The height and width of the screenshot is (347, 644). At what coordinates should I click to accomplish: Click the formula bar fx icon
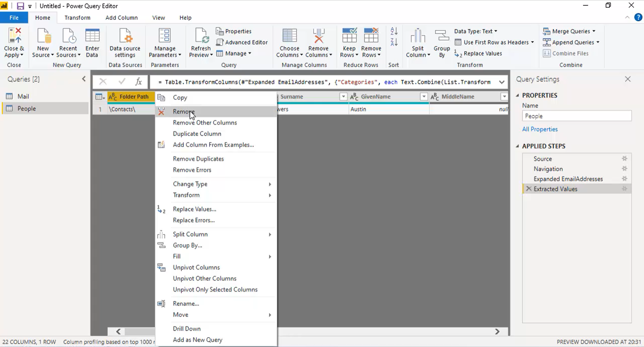pos(138,82)
